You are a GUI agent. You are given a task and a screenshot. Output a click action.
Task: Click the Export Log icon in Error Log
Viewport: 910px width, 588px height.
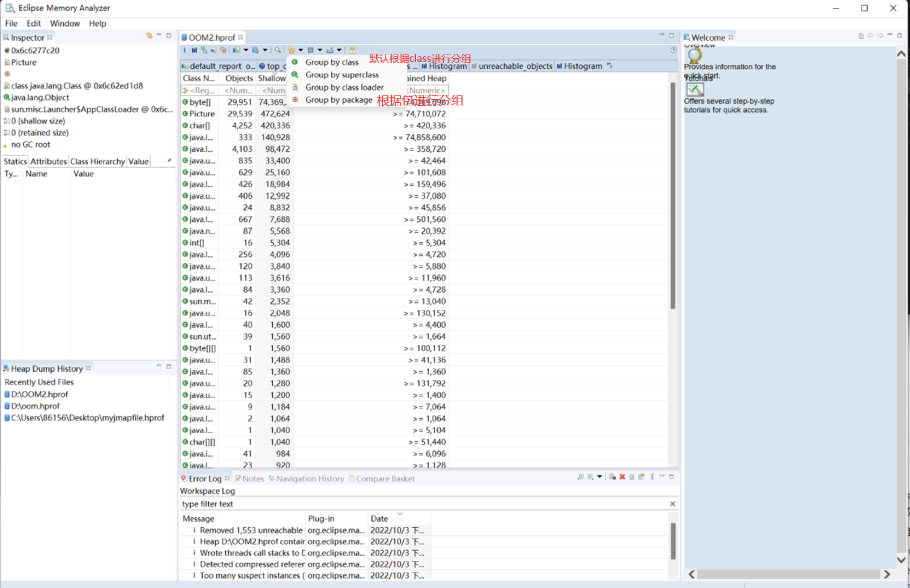pyautogui.click(x=581, y=476)
